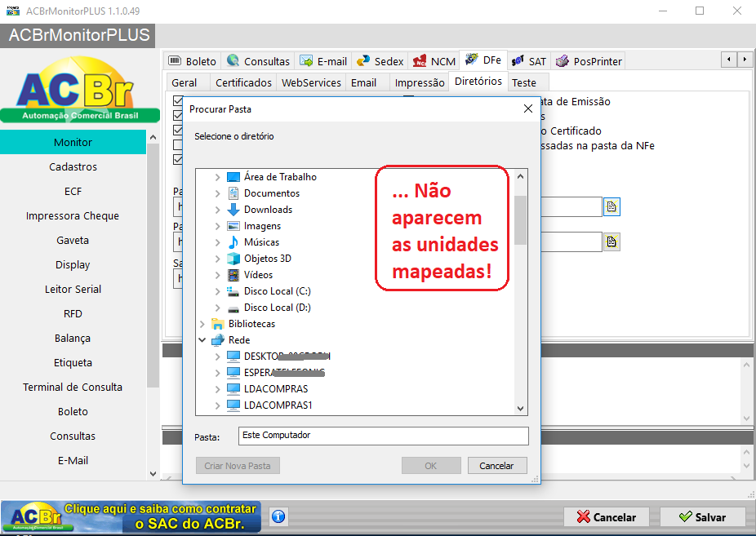Click the blue information icon beside the banner
This screenshot has height=536, width=756.
click(x=278, y=516)
